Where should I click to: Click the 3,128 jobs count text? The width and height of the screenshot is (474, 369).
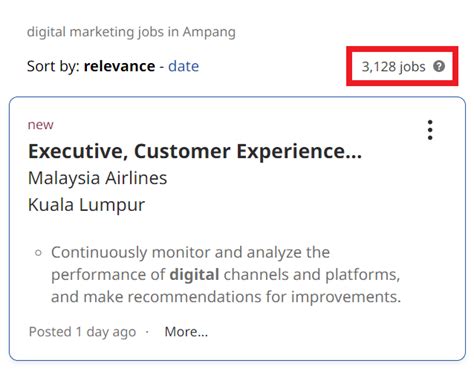394,67
